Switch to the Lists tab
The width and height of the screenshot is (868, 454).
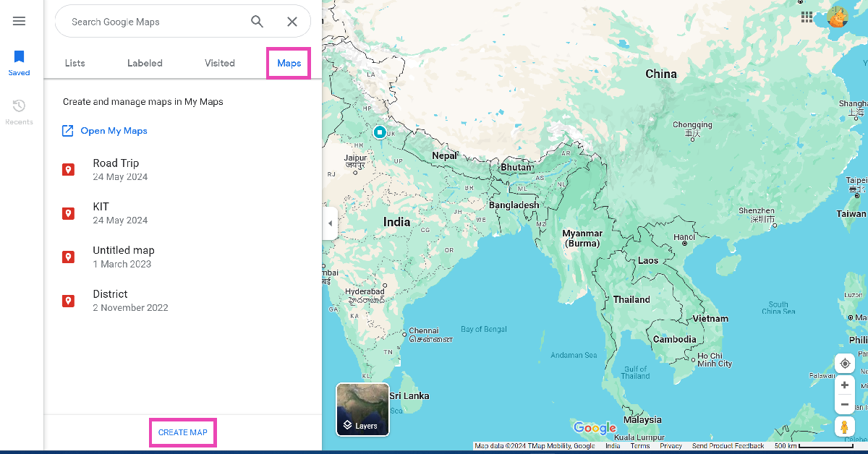tap(75, 63)
